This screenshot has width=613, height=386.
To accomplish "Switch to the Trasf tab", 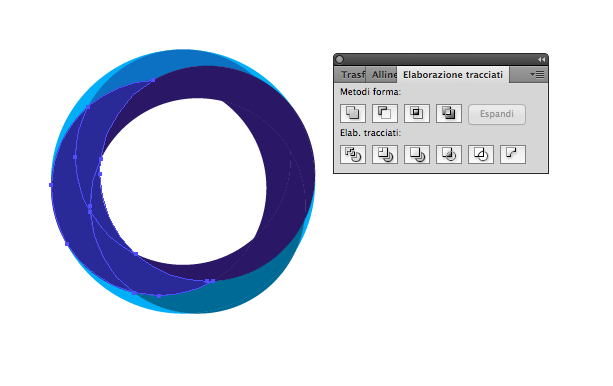I will (x=351, y=74).
